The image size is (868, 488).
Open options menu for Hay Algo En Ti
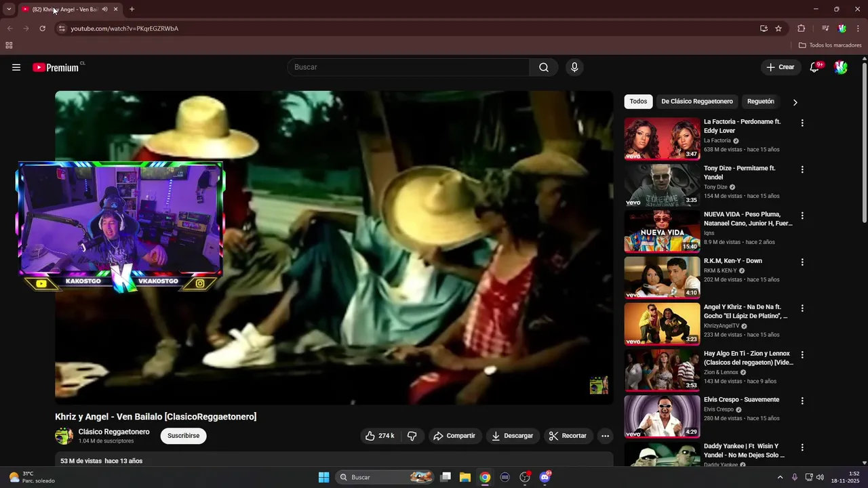point(802,354)
